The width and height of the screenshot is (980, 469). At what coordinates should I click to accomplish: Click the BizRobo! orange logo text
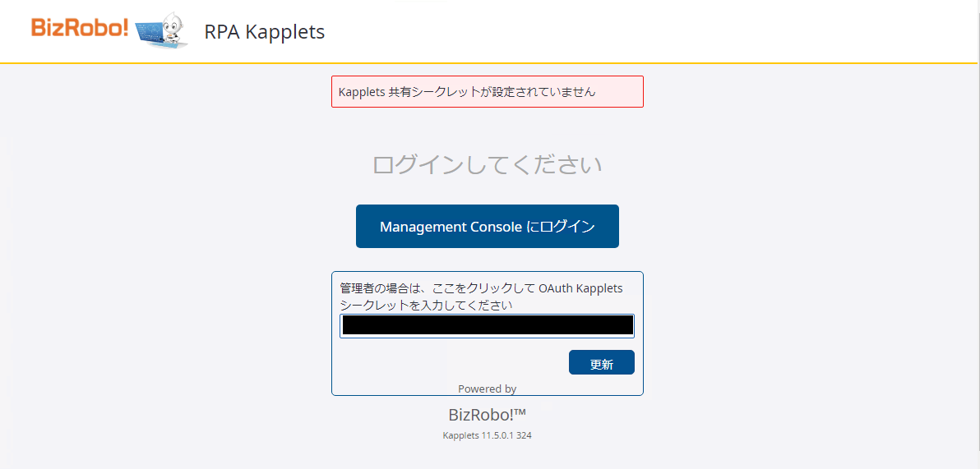pos(80,27)
